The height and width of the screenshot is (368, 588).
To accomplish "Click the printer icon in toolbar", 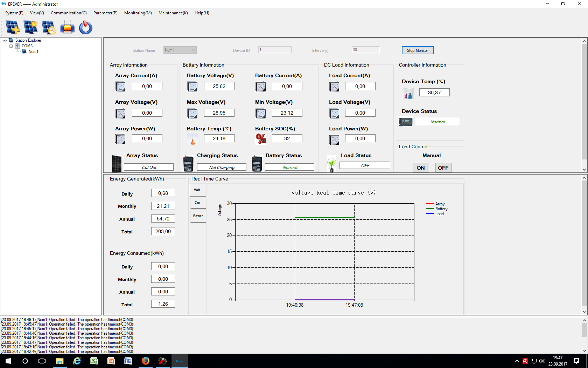I will 67,27.
